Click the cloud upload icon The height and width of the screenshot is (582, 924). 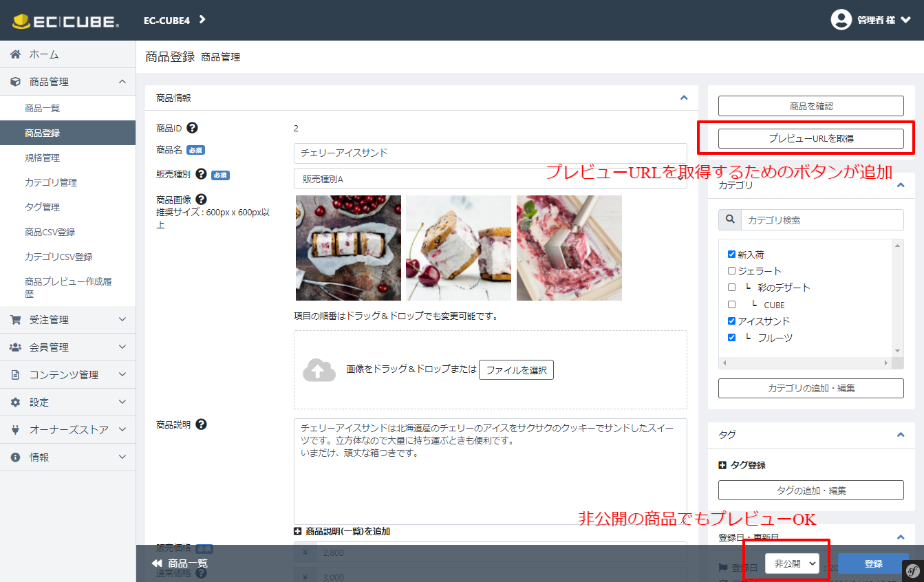point(319,370)
